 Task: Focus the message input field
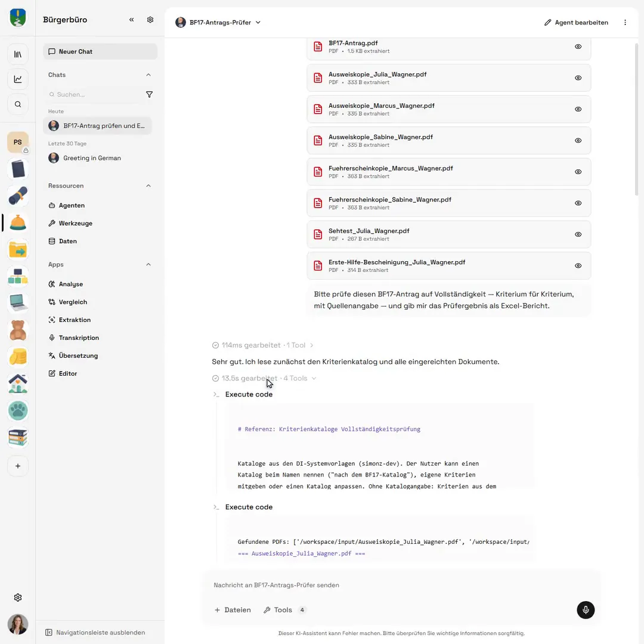click(x=401, y=585)
